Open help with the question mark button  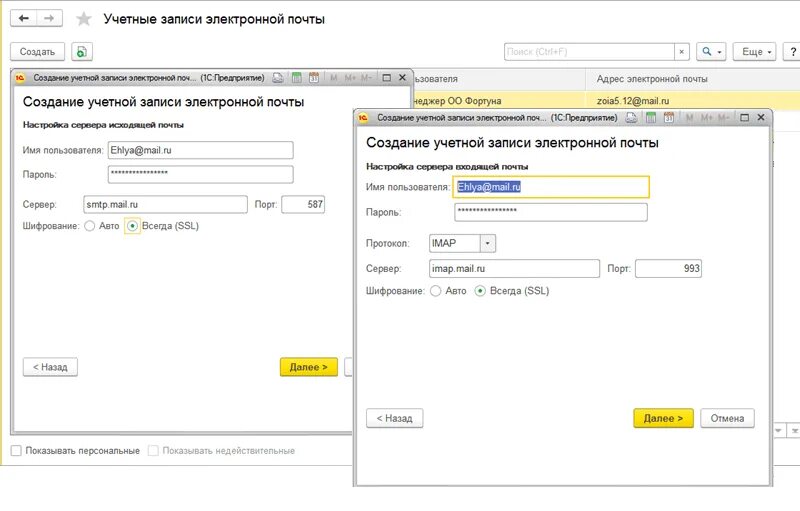click(792, 52)
